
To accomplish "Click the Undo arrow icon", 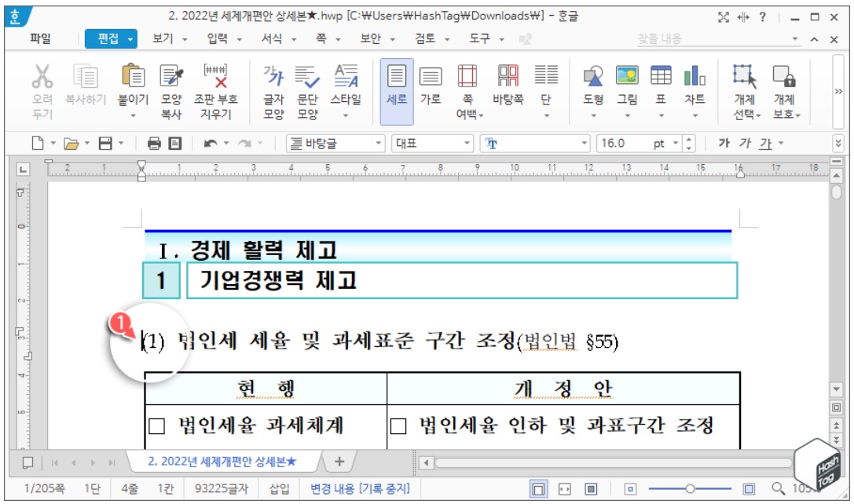I will click(x=211, y=143).
